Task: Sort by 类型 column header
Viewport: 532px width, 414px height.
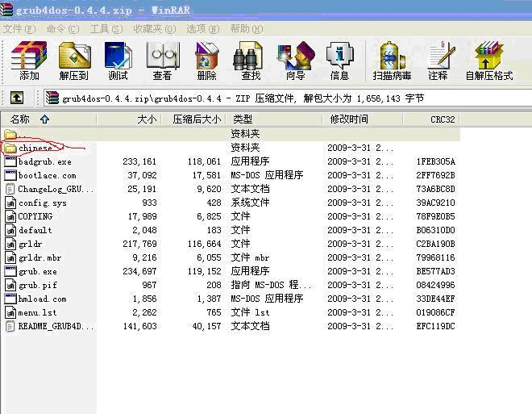Action: pos(274,119)
